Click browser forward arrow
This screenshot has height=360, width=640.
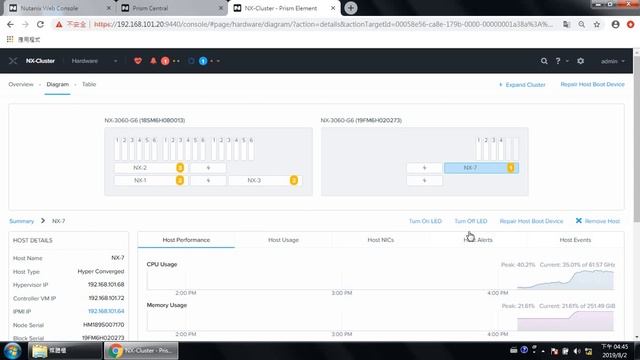click(x=25, y=24)
